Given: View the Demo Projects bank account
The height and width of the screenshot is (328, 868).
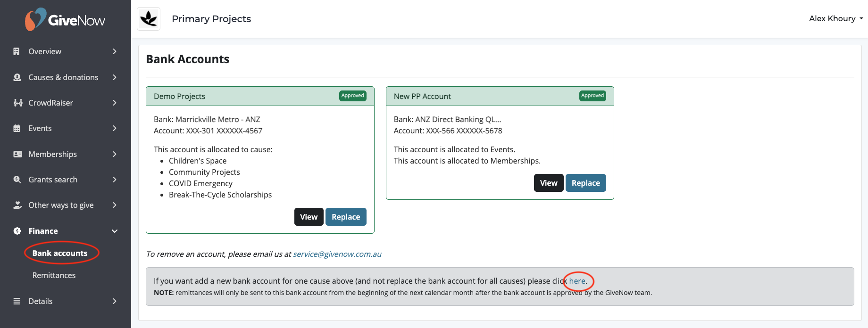Looking at the screenshot, I should click(309, 217).
